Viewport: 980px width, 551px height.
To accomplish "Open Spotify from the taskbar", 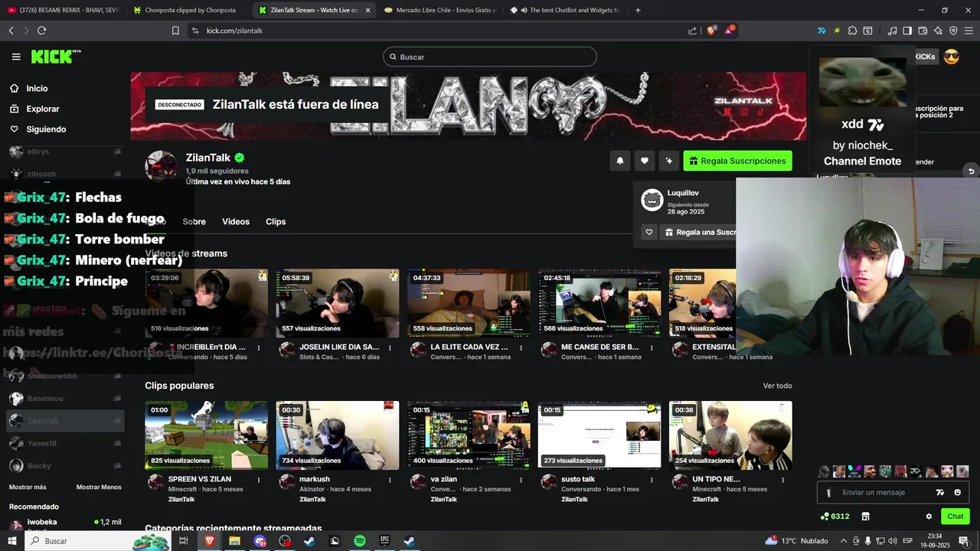I will [x=360, y=541].
